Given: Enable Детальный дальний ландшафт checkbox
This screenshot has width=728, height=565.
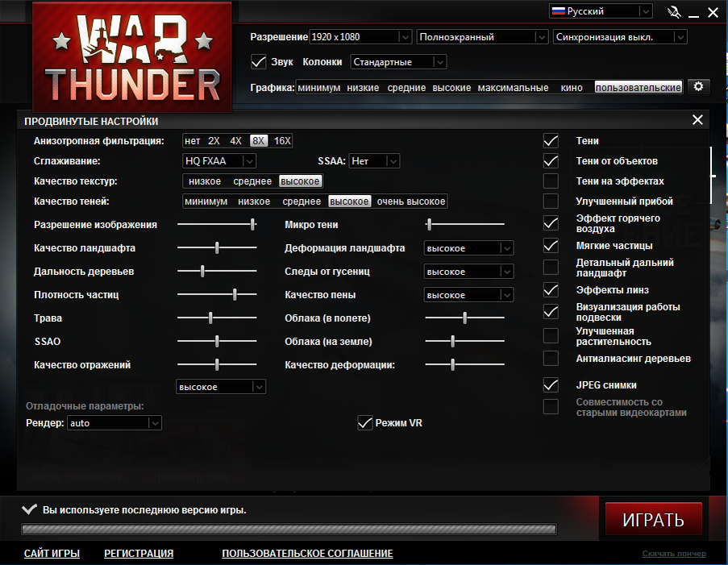Looking at the screenshot, I should [551, 268].
